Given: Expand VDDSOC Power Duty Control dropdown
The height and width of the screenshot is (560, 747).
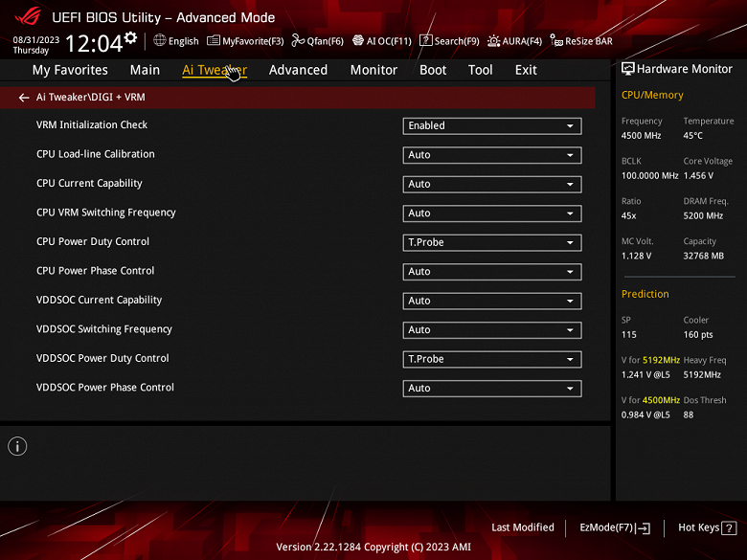Looking at the screenshot, I should [492, 359].
